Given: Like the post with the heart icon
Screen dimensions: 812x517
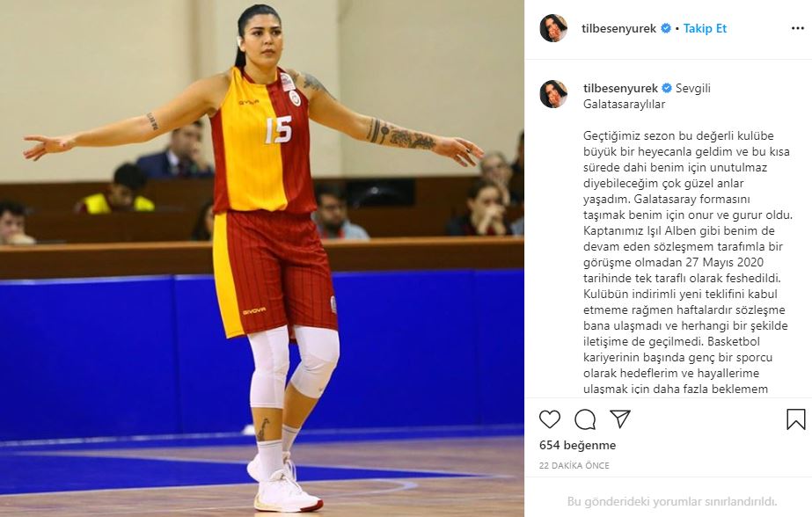Looking at the screenshot, I should tap(550, 419).
